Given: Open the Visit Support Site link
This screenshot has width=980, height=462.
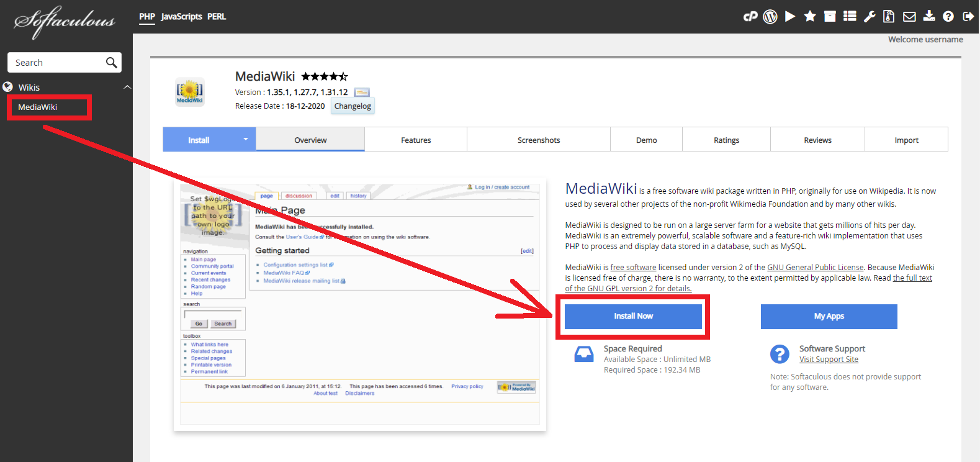Looking at the screenshot, I should click(x=829, y=360).
